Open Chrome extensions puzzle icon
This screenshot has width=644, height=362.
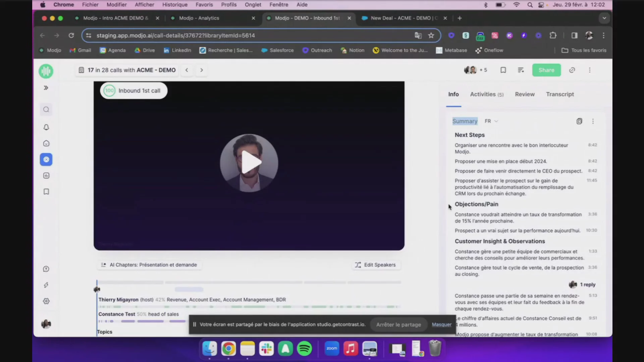(553, 36)
